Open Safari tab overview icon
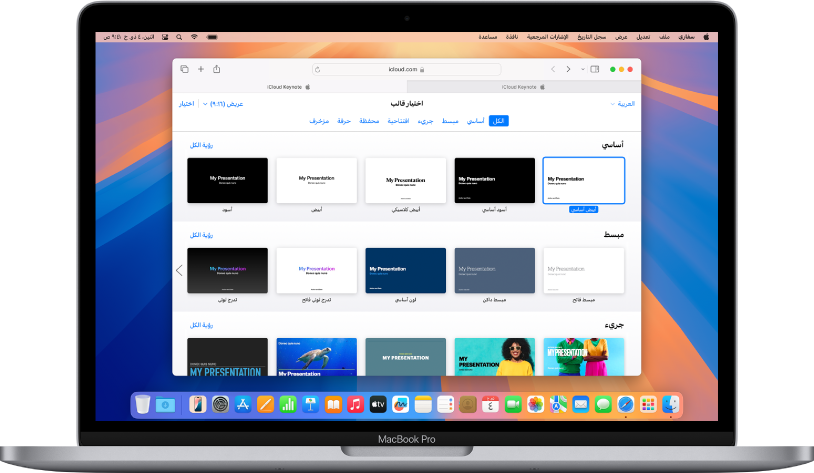The image size is (814, 473). [184, 69]
